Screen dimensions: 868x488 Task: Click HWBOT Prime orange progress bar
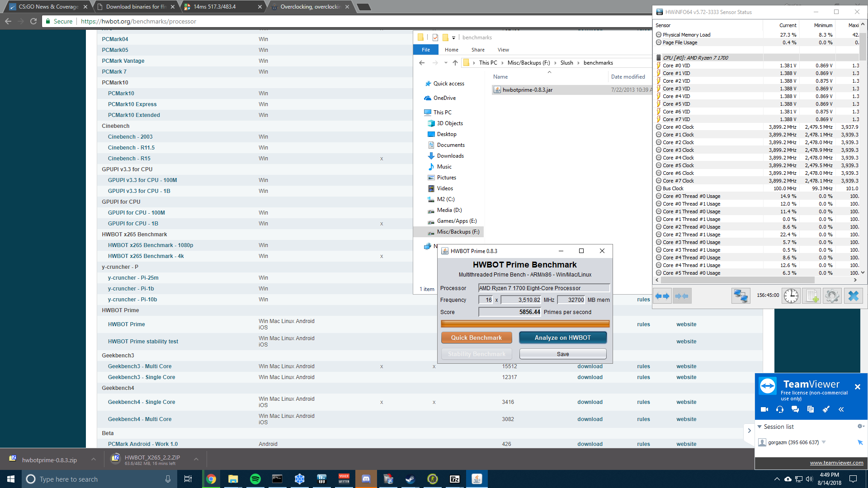pyautogui.click(x=525, y=324)
